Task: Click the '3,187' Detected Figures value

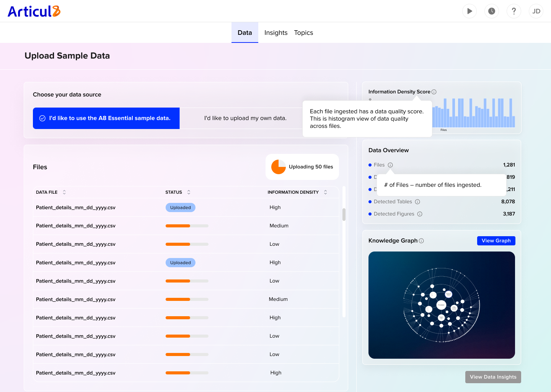Action: pyautogui.click(x=509, y=214)
